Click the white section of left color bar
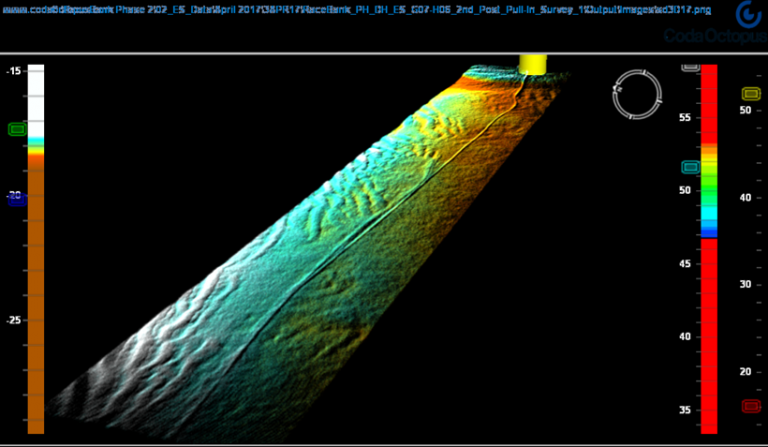Screen dimensions: 768x447 36,100
